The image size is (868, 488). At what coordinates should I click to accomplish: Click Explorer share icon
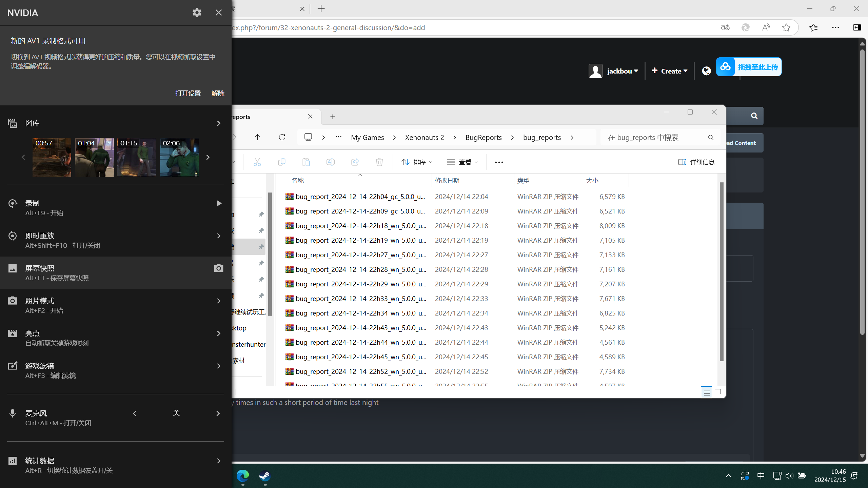click(x=355, y=162)
